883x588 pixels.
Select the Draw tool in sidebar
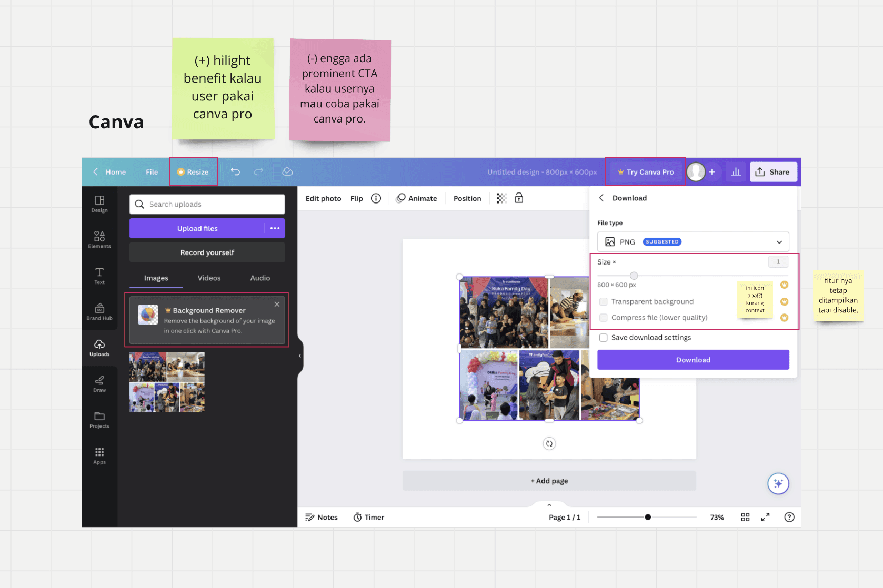pos(99,384)
